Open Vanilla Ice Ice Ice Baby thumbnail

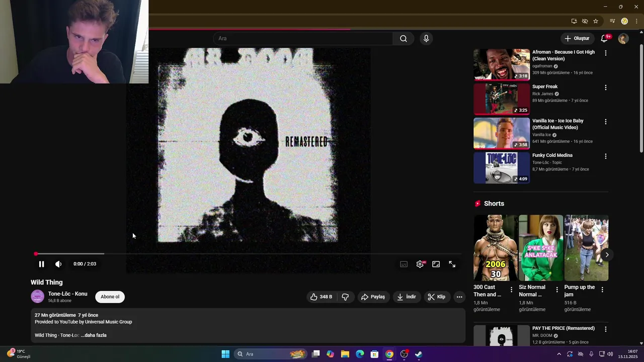(x=502, y=133)
